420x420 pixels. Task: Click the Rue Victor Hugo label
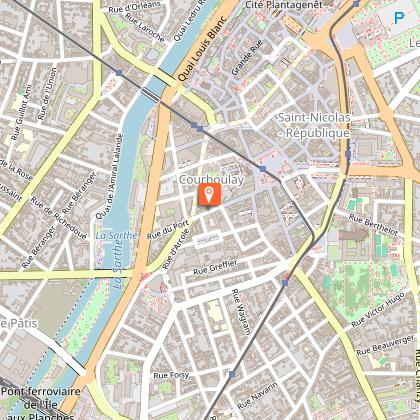pos(378,310)
